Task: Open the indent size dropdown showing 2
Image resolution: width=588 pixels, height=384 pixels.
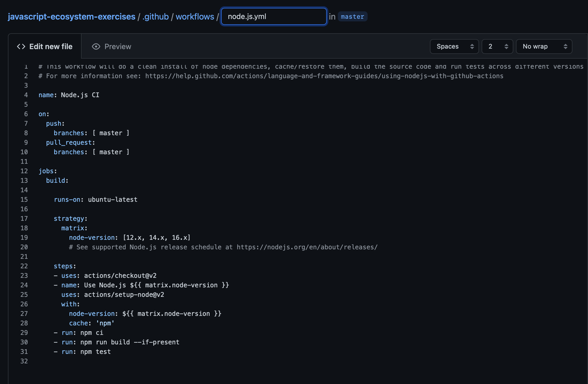Action: 497,46
